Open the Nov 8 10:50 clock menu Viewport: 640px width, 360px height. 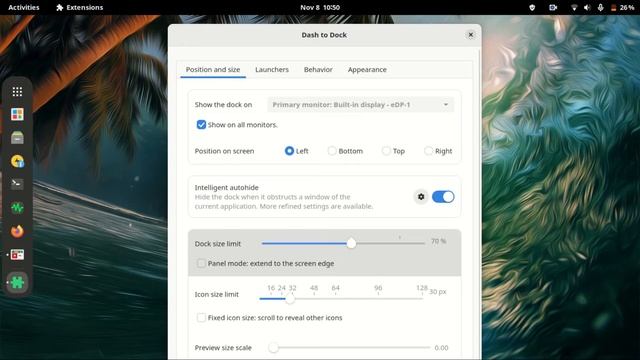320,7
